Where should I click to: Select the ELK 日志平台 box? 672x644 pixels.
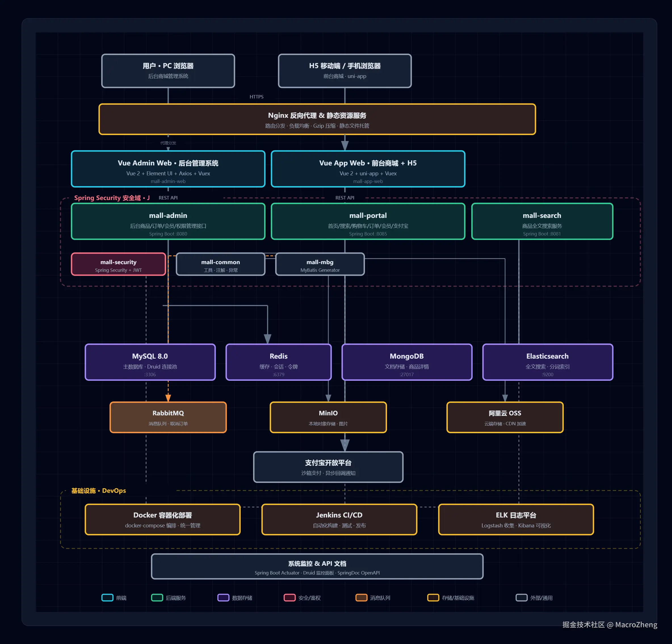pos(516,519)
